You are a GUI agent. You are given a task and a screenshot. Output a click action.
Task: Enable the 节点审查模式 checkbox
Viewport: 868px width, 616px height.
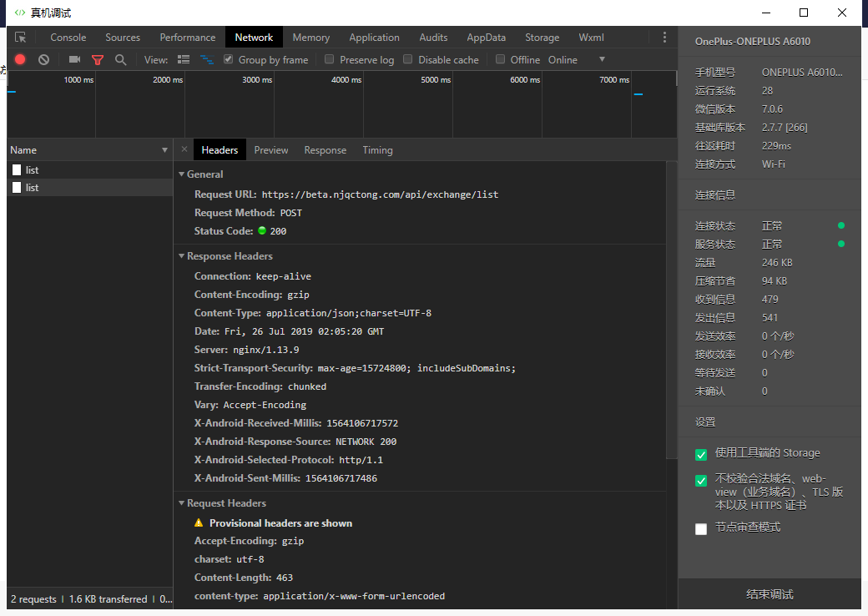click(x=701, y=528)
